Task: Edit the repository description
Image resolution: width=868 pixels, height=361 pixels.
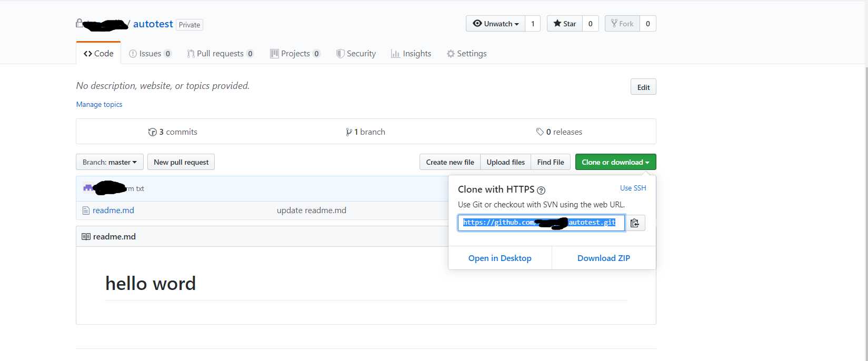Action: (643, 87)
